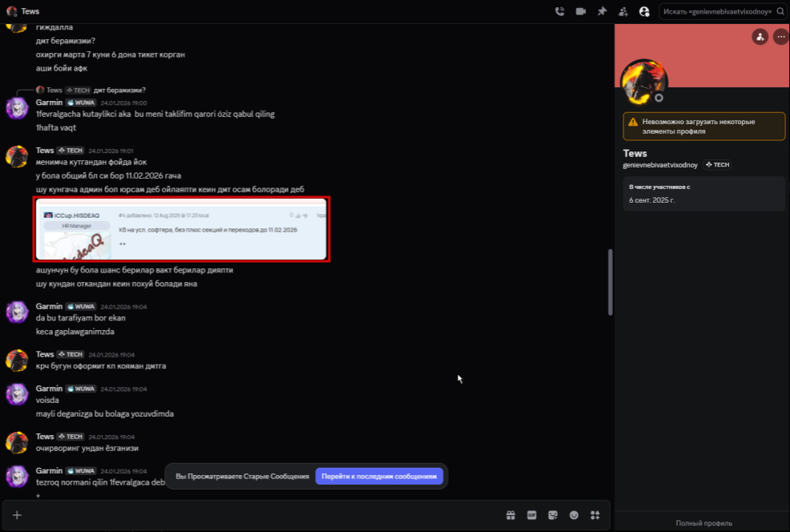Open the GIF picker
Viewport: 790px width, 532px height.
click(531, 515)
